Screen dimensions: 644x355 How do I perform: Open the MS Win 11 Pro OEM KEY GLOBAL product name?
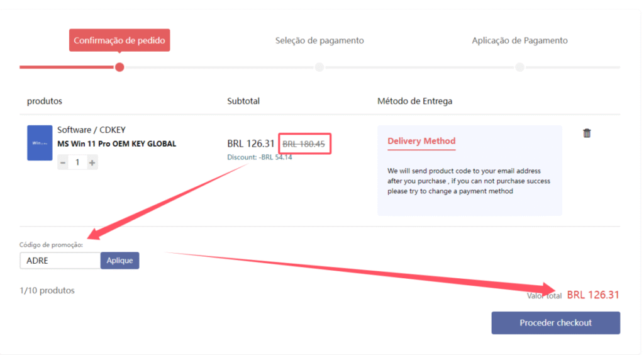pos(116,144)
